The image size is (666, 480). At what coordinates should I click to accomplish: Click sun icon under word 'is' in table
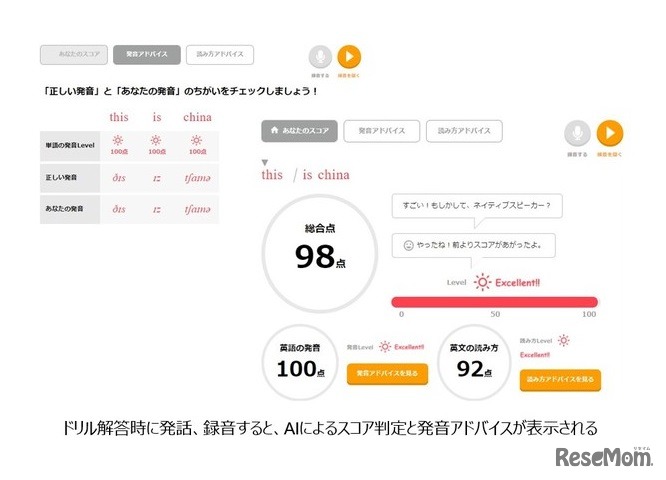tap(156, 140)
